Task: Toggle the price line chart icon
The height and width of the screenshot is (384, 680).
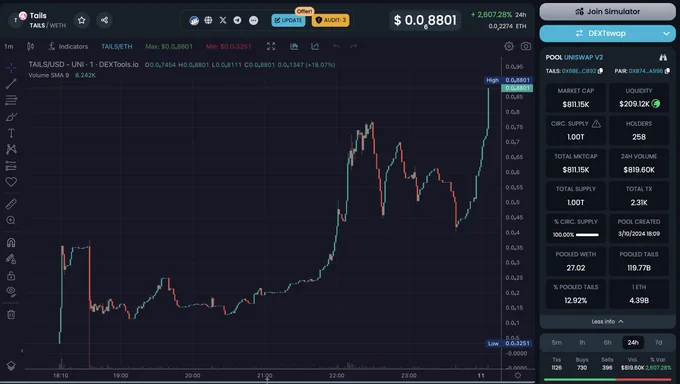Action: pyautogui.click(x=315, y=46)
